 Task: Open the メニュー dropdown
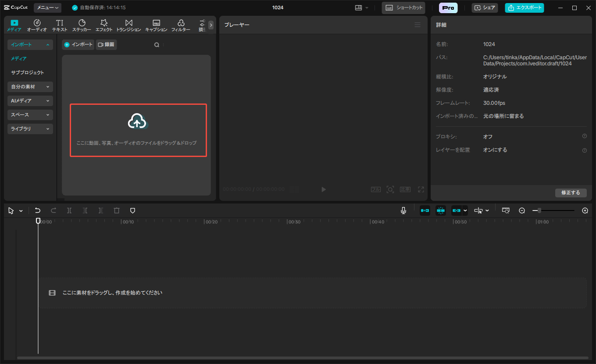tap(47, 8)
